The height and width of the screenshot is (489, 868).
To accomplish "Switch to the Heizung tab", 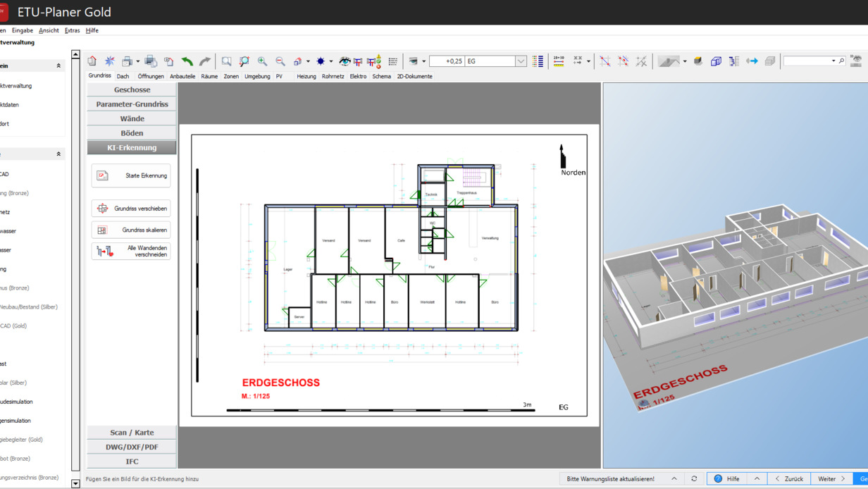I will [306, 76].
